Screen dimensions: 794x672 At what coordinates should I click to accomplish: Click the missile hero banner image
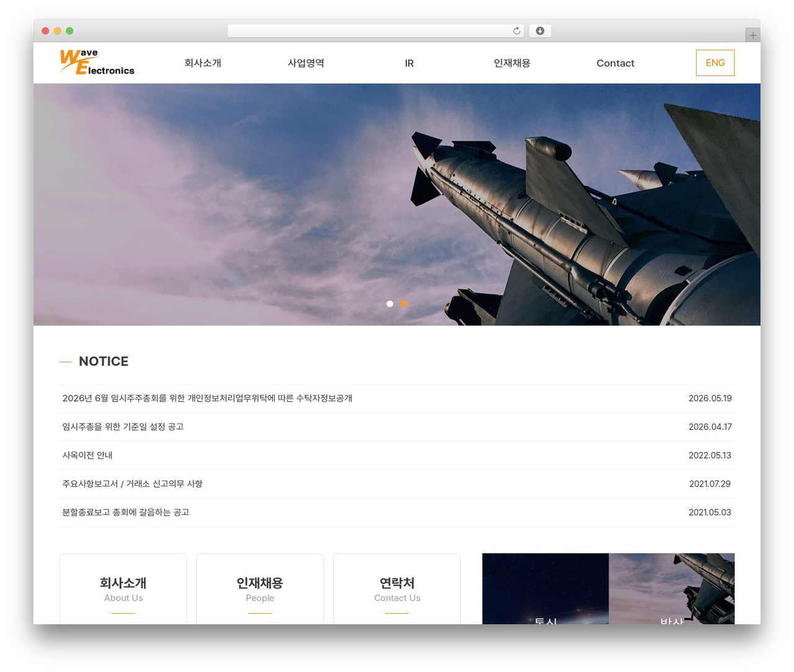[397, 205]
